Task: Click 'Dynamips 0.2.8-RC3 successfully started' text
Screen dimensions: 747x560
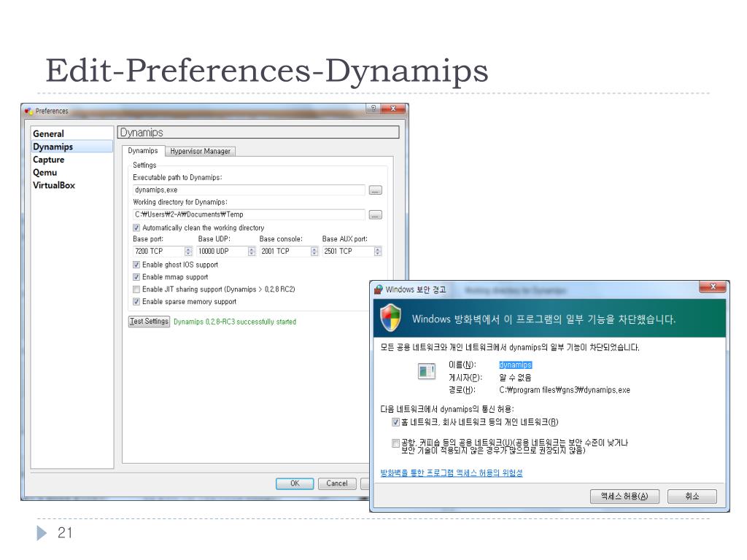Action: tap(235, 322)
